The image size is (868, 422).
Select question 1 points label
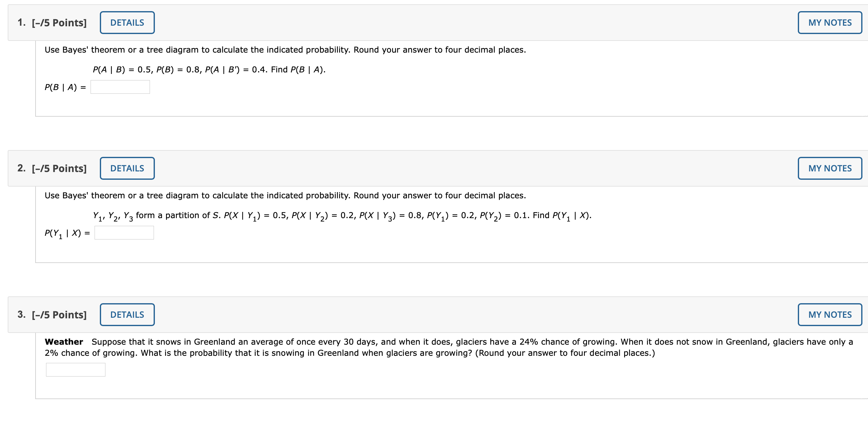(x=58, y=22)
